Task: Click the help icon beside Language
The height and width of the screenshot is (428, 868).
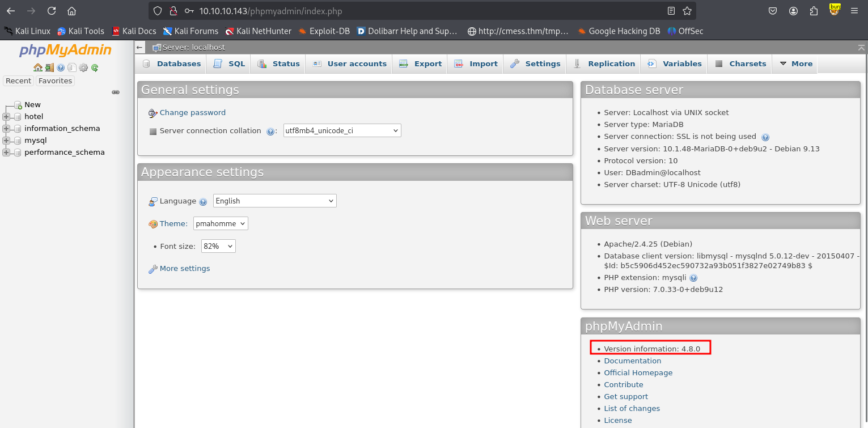Action: click(x=203, y=202)
